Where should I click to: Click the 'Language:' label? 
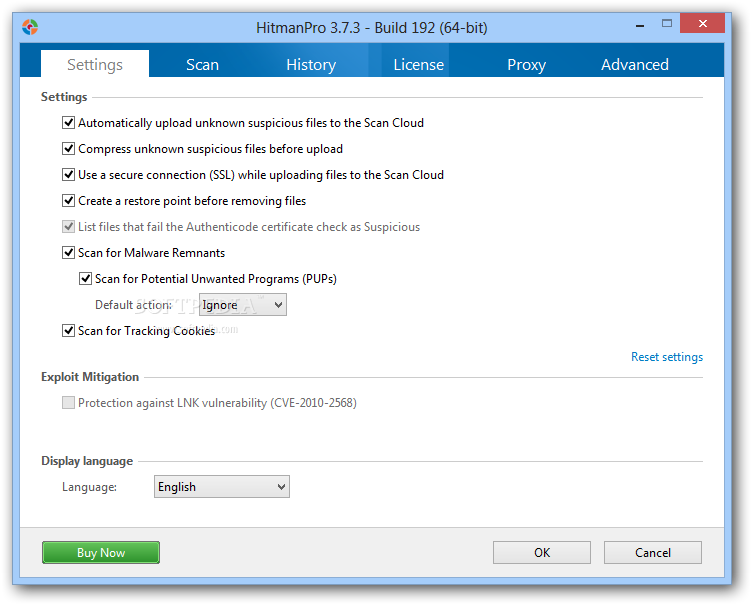89,487
